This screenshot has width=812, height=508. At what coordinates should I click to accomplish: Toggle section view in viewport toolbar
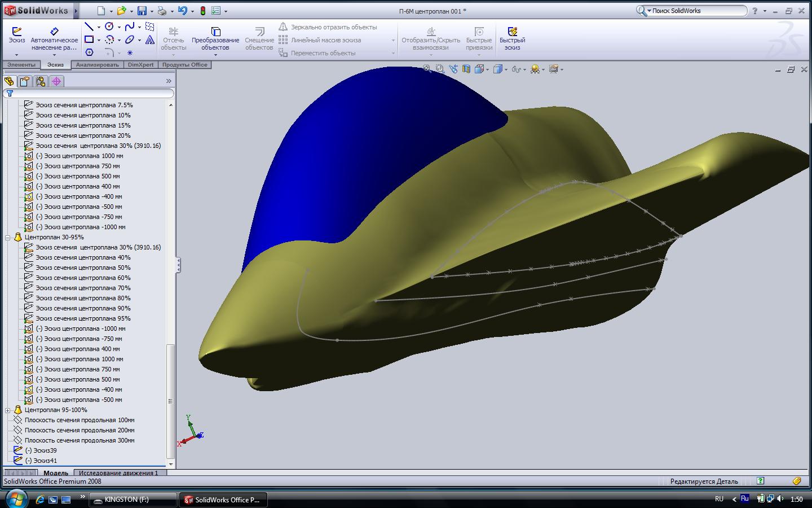(x=466, y=69)
